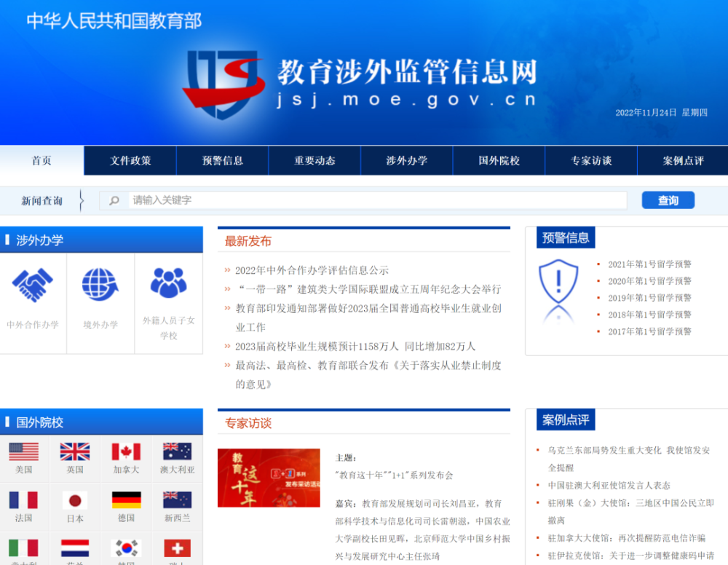
Task: Open 2017年第1号留学预警 link
Action: click(x=649, y=331)
